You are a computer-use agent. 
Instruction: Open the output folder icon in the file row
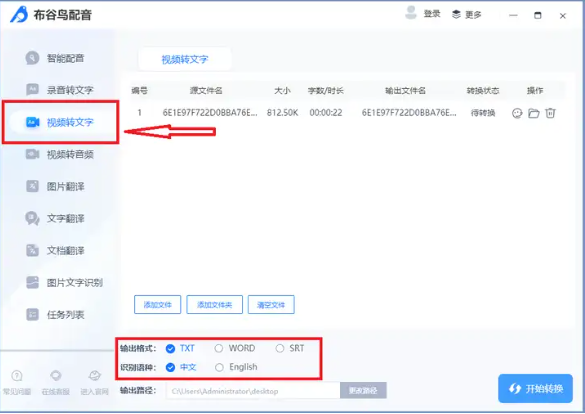534,113
